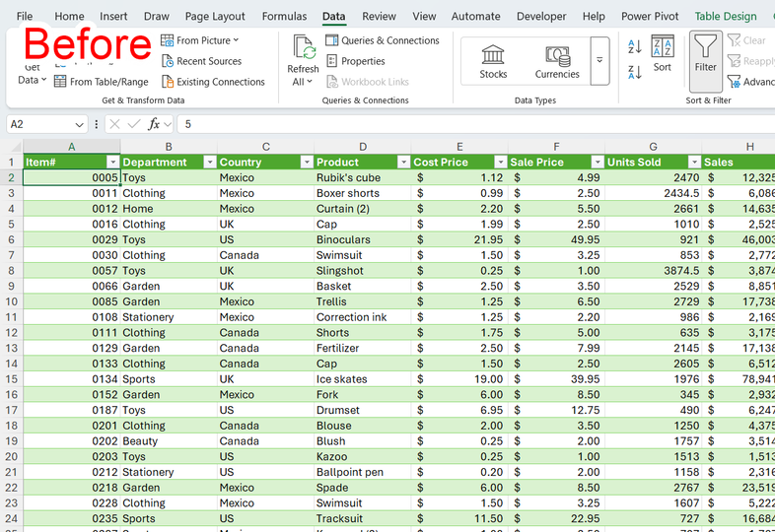Image resolution: width=775 pixels, height=532 pixels.
Task: Click the Clear filter icon
Action: point(734,40)
